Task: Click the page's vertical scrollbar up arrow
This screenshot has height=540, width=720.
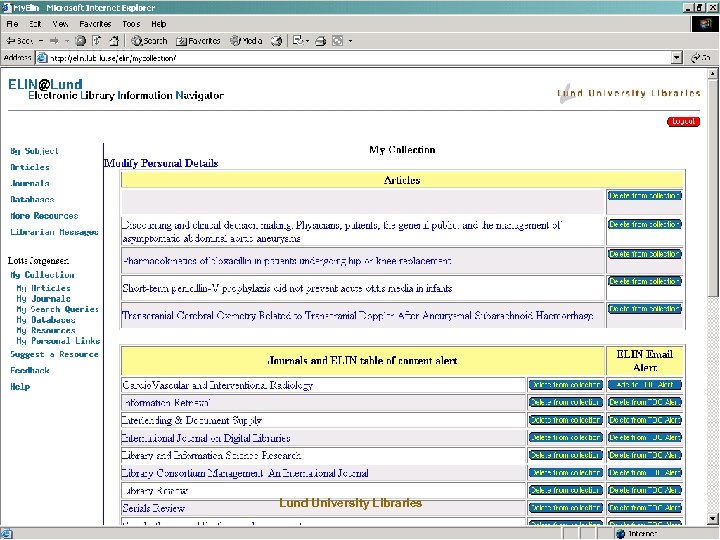Action: (712, 73)
